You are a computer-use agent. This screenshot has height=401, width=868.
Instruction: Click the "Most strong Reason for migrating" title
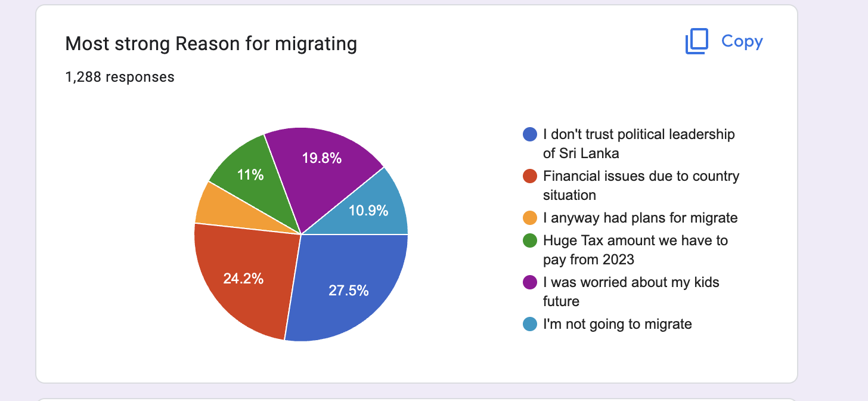pos(211,44)
